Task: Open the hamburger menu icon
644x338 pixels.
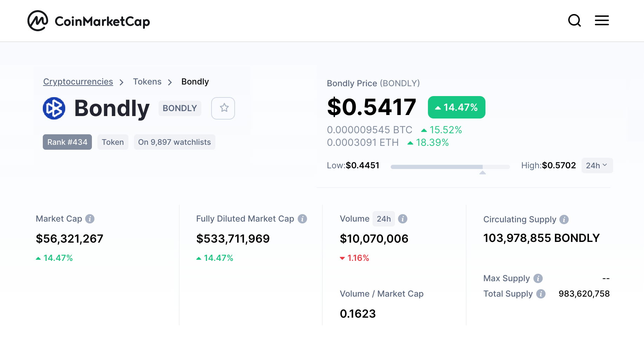Action: (x=602, y=20)
